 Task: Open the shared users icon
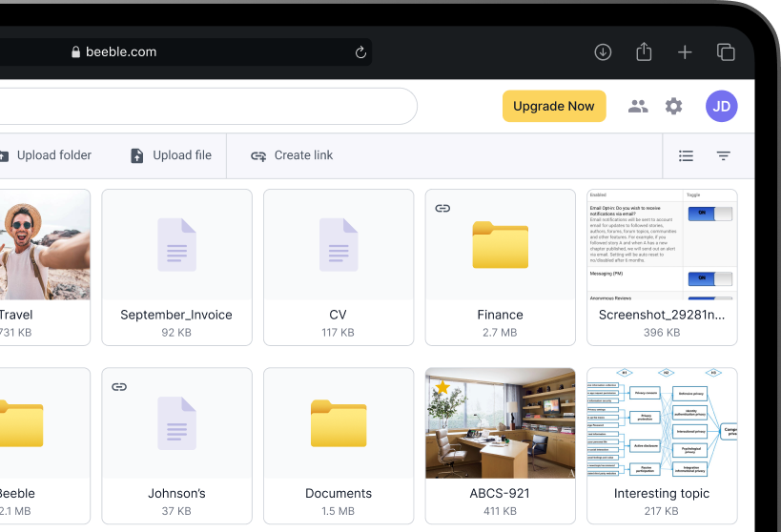638,107
